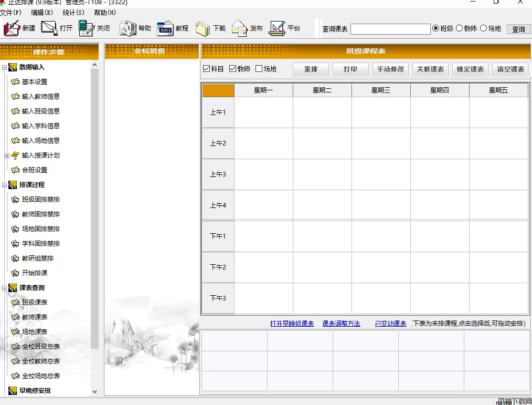Click the 下载 download toolbar icon
Screen dimensions: 532x405
click(x=203, y=28)
